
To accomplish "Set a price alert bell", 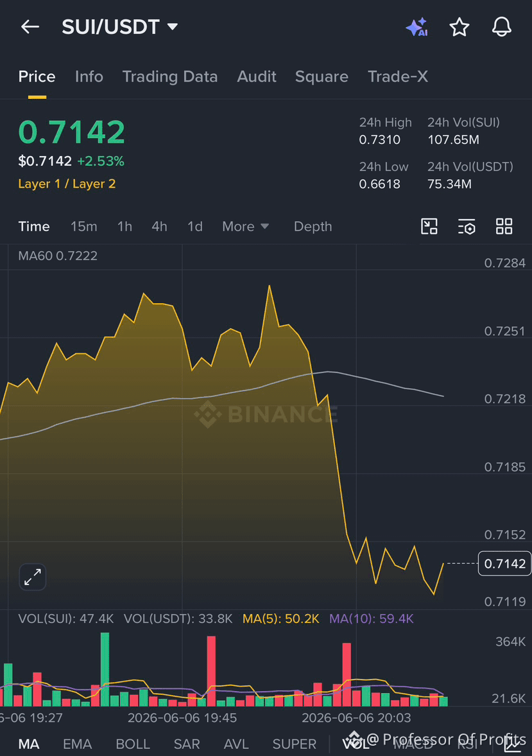I will (502, 27).
